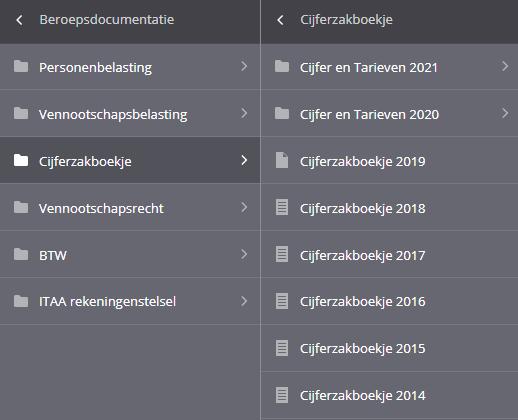
Task: Open the Cijferzakboekje 2014 document
Action: point(389,395)
